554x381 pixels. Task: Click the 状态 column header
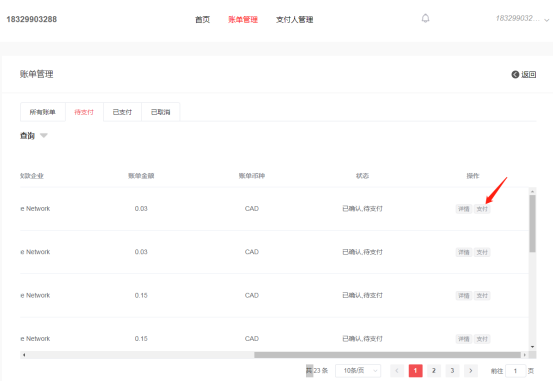click(x=362, y=176)
